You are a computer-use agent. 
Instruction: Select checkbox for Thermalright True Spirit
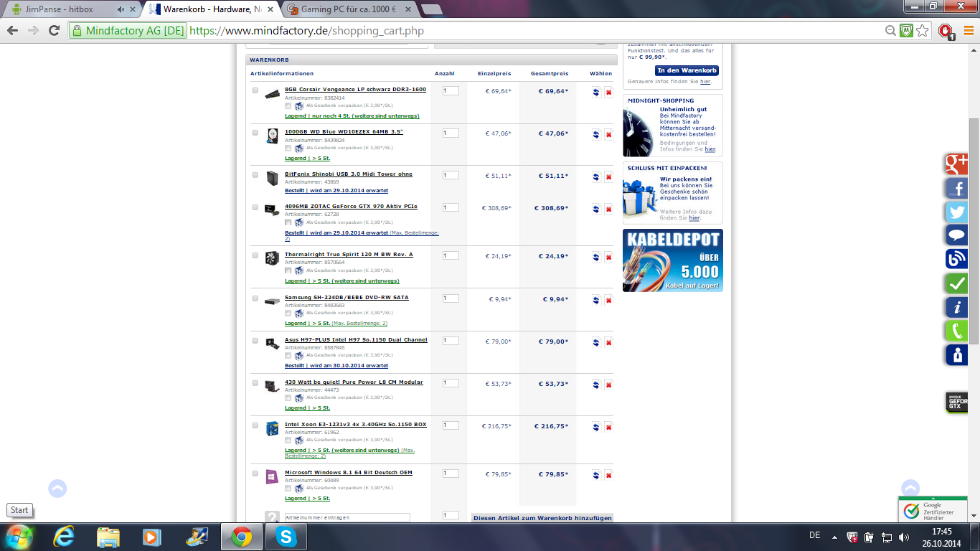tap(255, 255)
